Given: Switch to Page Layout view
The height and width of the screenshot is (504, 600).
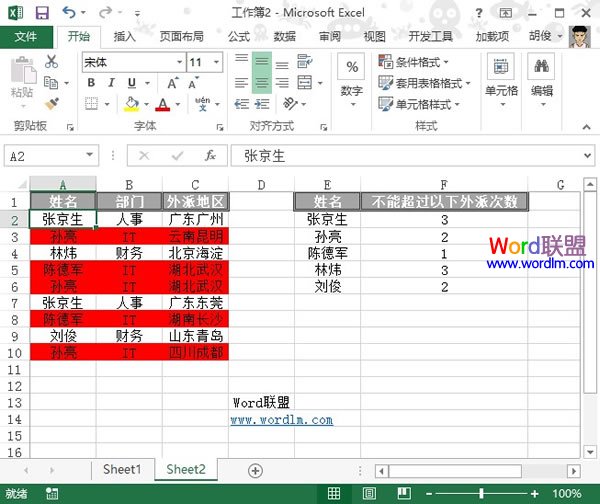Looking at the screenshot, I should 369,494.
